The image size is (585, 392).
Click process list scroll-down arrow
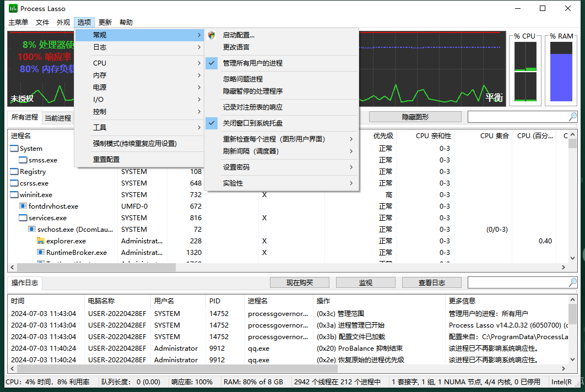pyautogui.click(x=573, y=258)
